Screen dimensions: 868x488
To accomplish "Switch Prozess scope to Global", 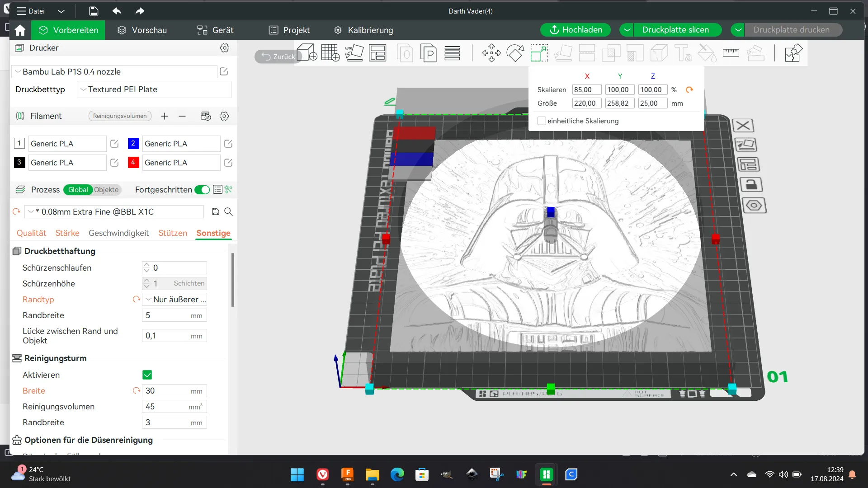I will tap(78, 190).
